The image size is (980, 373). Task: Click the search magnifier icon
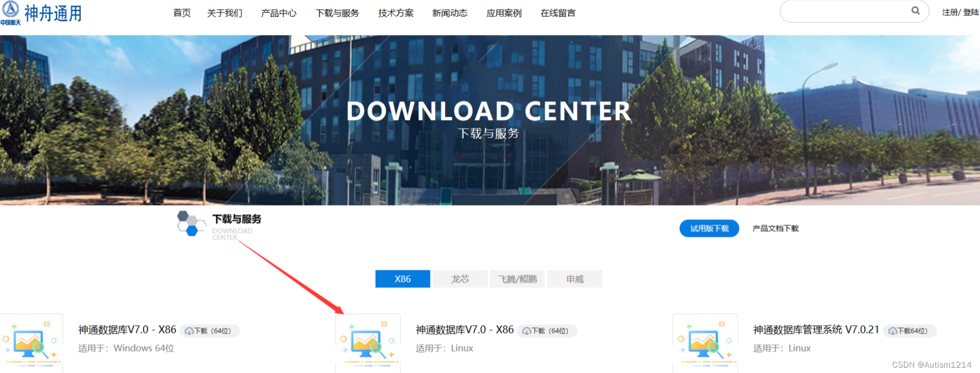click(915, 11)
